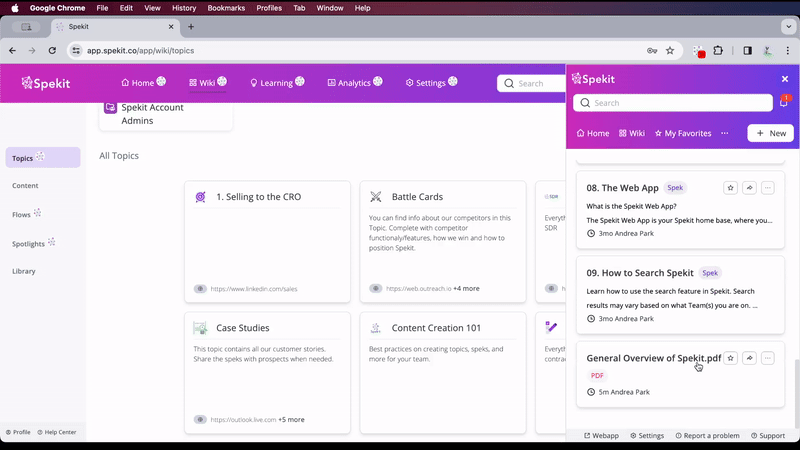Open the Chrome three-dot menu
This screenshot has width=800, height=450.
787,51
